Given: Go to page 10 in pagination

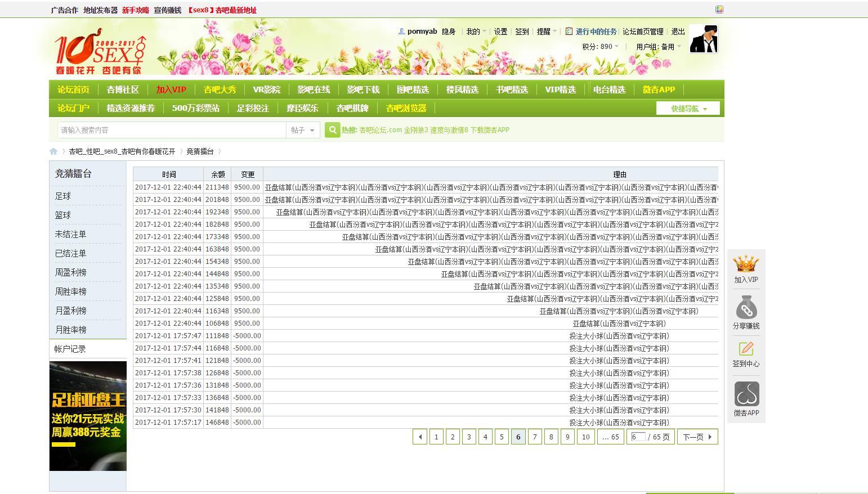Looking at the screenshot, I should 586,437.
